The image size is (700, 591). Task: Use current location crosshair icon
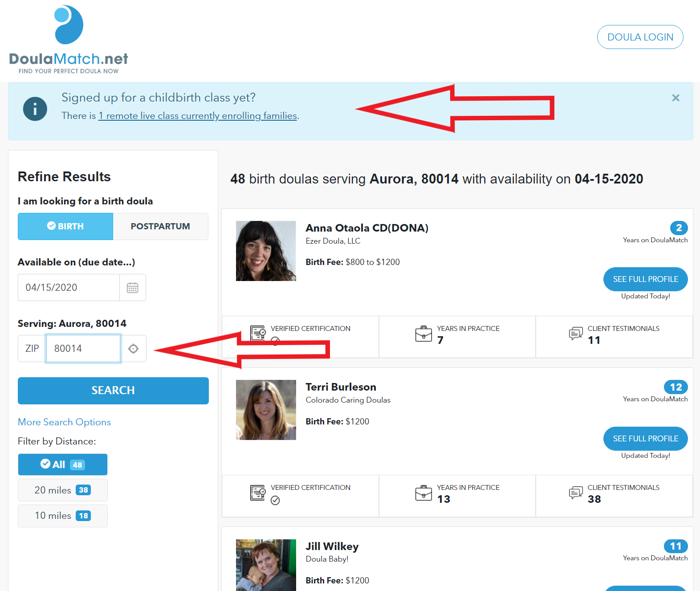tap(133, 349)
